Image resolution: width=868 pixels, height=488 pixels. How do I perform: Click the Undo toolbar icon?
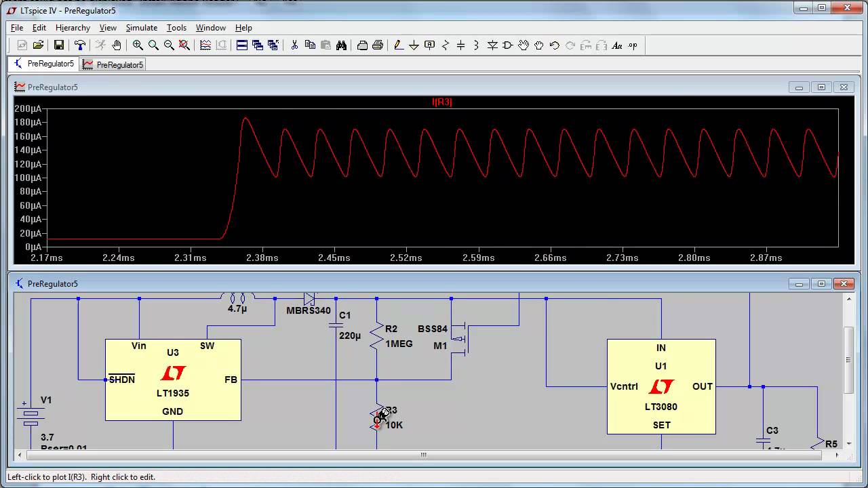tap(555, 45)
